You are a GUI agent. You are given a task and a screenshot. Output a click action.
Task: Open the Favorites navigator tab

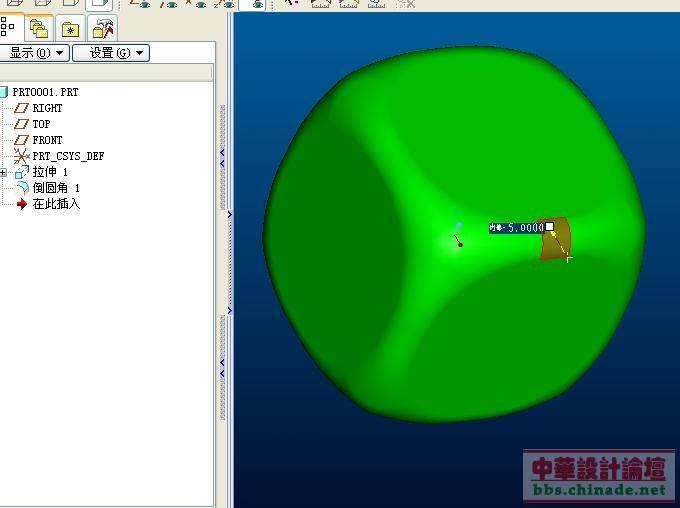[x=70, y=29]
